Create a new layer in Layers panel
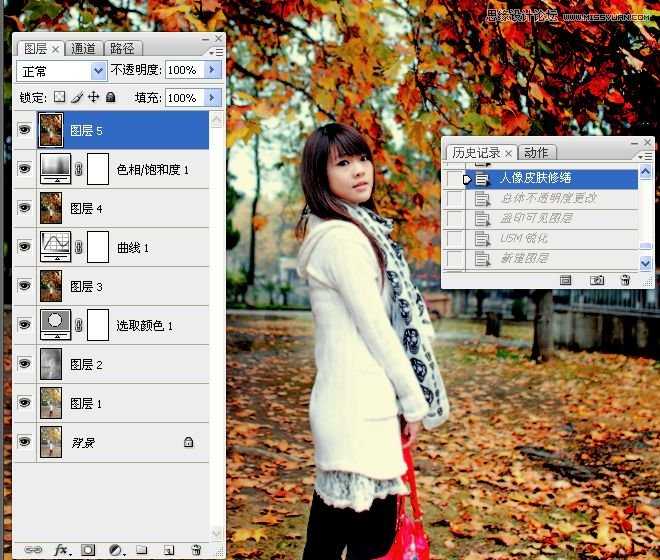The height and width of the screenshot is (560, 660). (169, 549)
